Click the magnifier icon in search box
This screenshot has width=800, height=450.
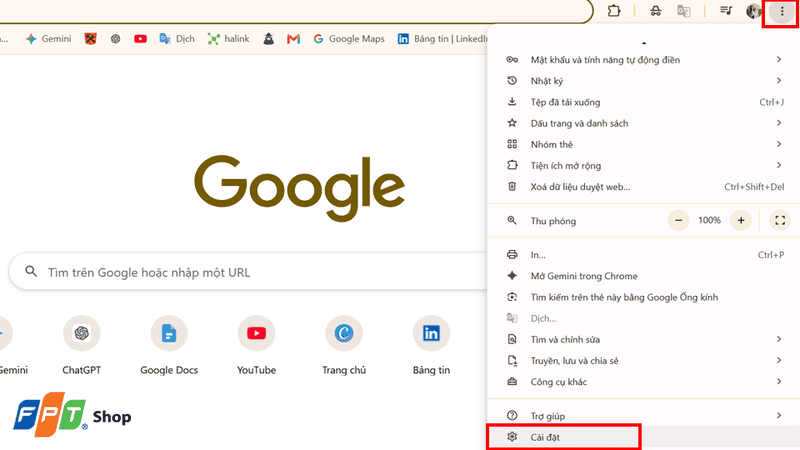(31, 271)
